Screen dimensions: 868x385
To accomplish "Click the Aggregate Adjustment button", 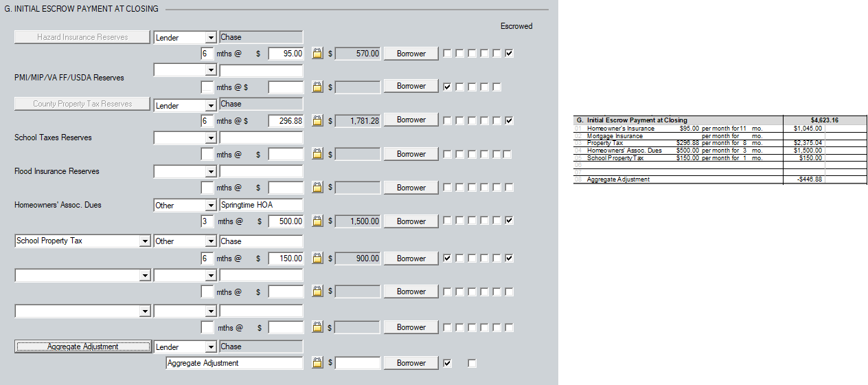I will [82, 346].
